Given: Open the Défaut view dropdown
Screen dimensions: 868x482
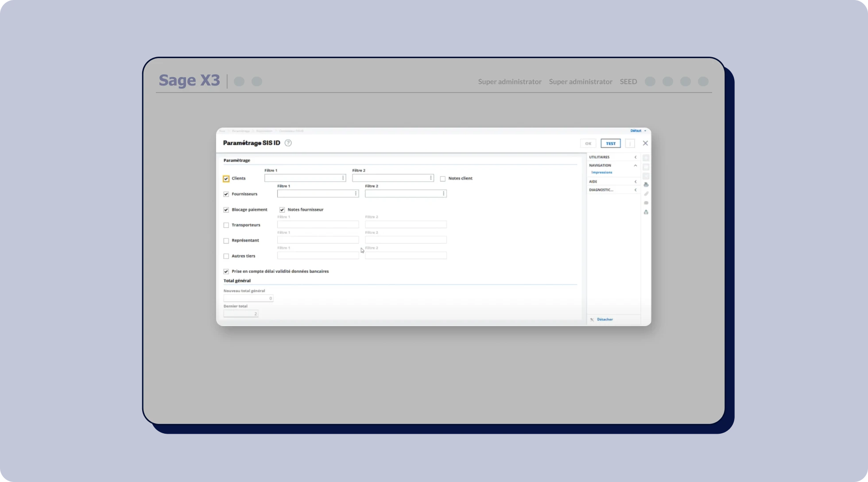Looking at the screenshot, I should [638, 131].
